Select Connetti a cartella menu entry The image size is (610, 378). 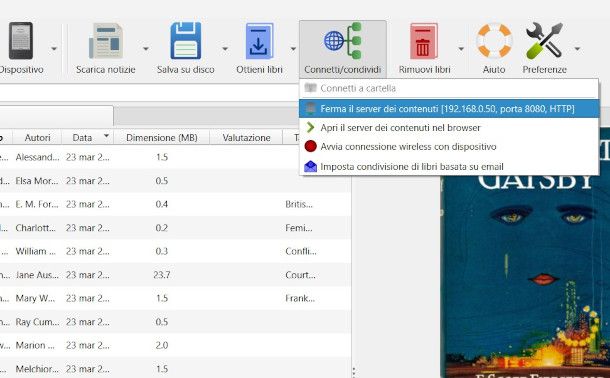449,88
